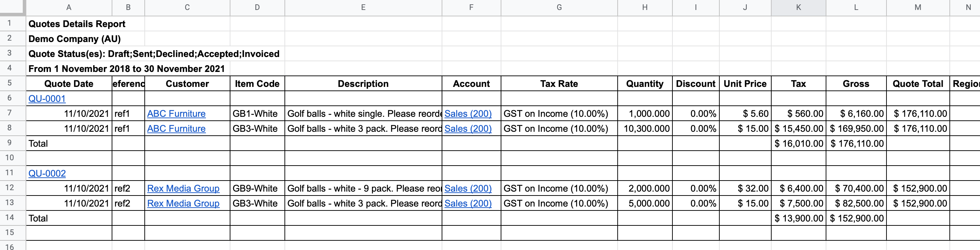Select the 10,300.000 quantity cell
The height and width of the screenshot is (250, 980).
pos(646,129)
